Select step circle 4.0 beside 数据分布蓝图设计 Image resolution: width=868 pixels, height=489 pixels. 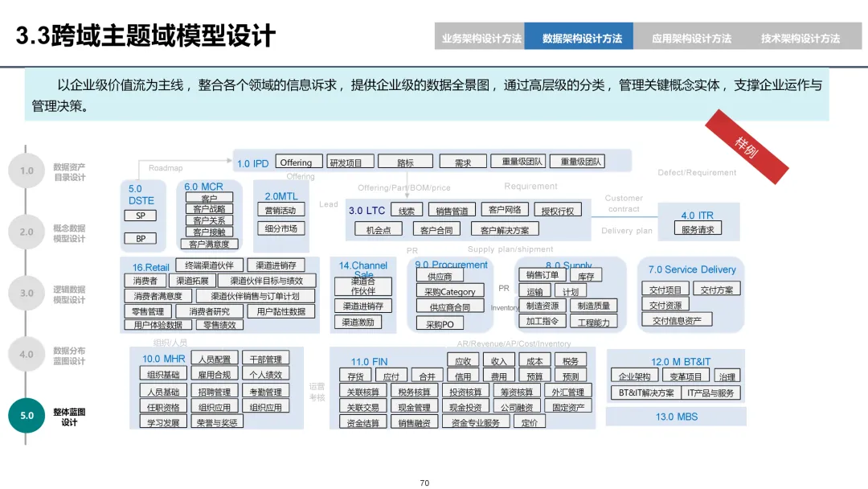pos(27,355)
